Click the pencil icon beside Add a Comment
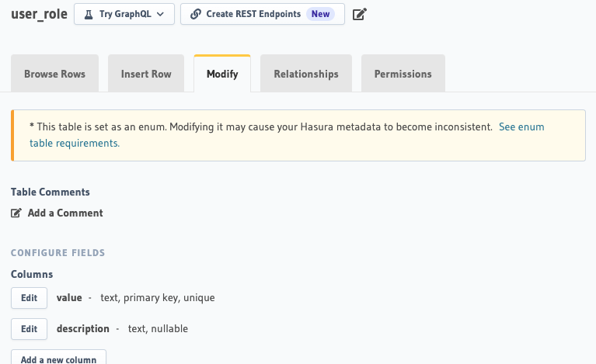 click(16, 213)
